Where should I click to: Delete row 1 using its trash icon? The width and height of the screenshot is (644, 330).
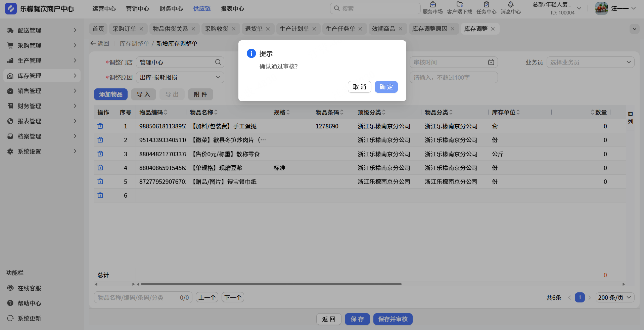tap(100, 126)
